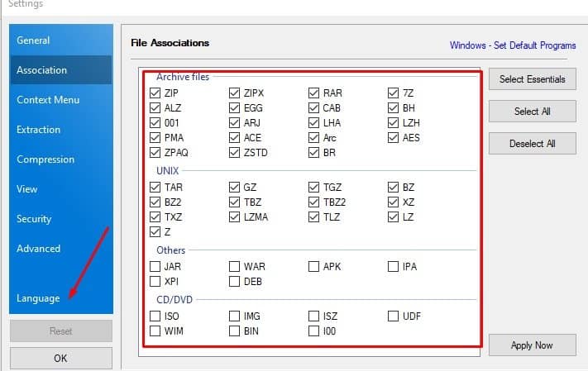588x371 pixels.
Task: Check the JAR file checkbox
Action: pyautogui.click(x=155, y=267)
